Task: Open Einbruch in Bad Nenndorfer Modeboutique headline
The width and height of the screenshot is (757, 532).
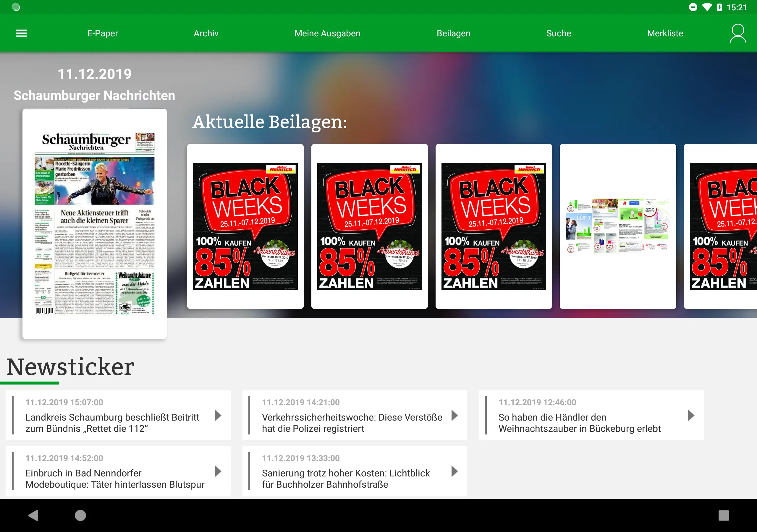Action: click(115, 479)
